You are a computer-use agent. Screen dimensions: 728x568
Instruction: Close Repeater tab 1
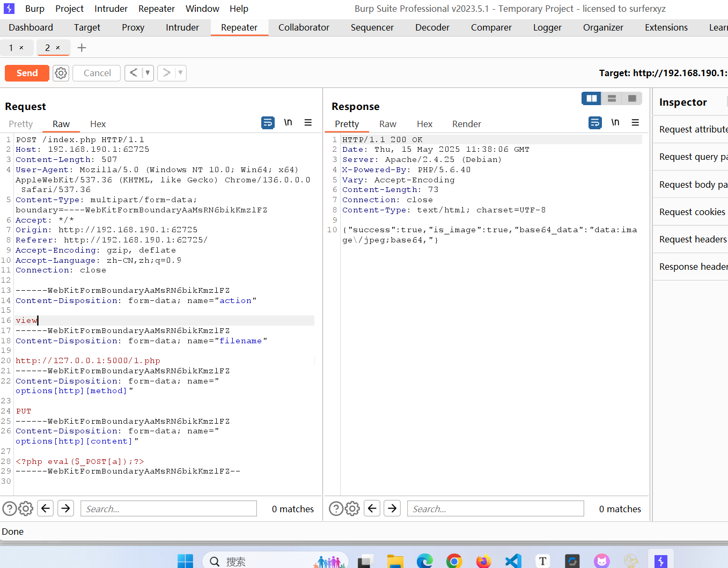[21, 48]
